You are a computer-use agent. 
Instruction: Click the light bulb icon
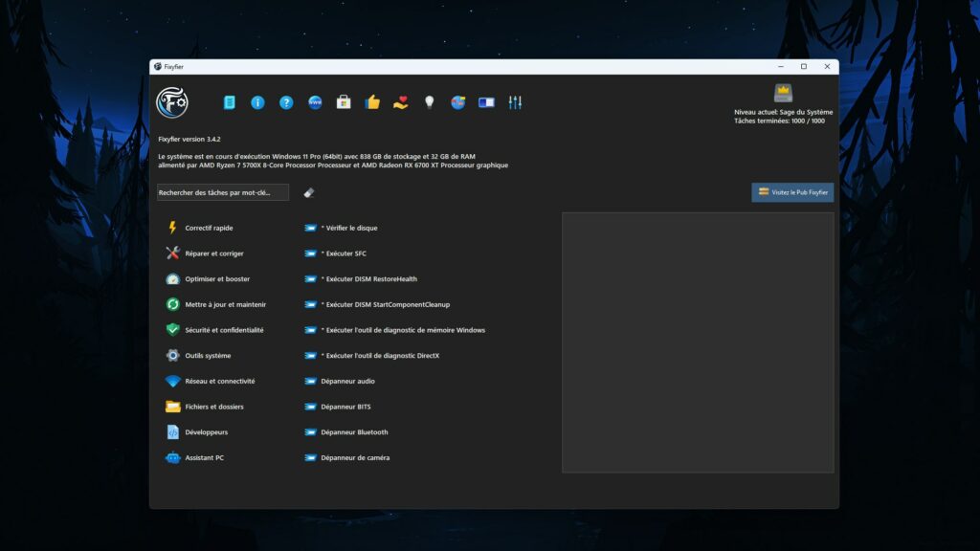coord(430,102)
